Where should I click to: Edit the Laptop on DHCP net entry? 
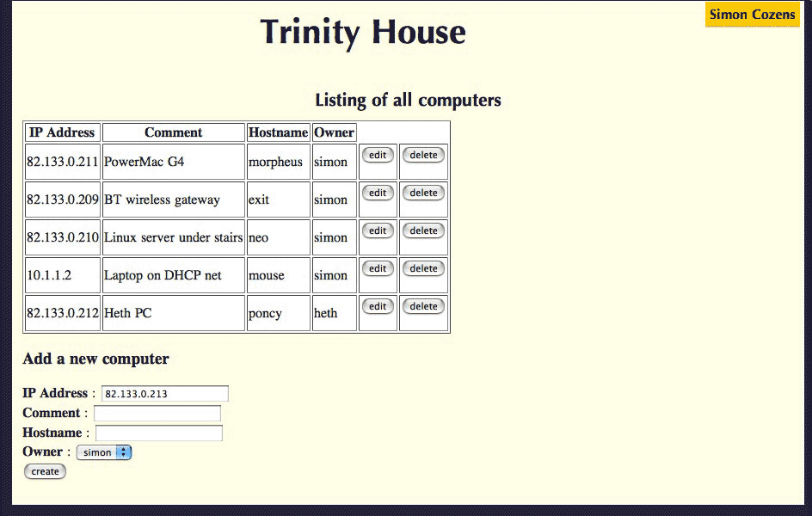click(x=378, y=269)
